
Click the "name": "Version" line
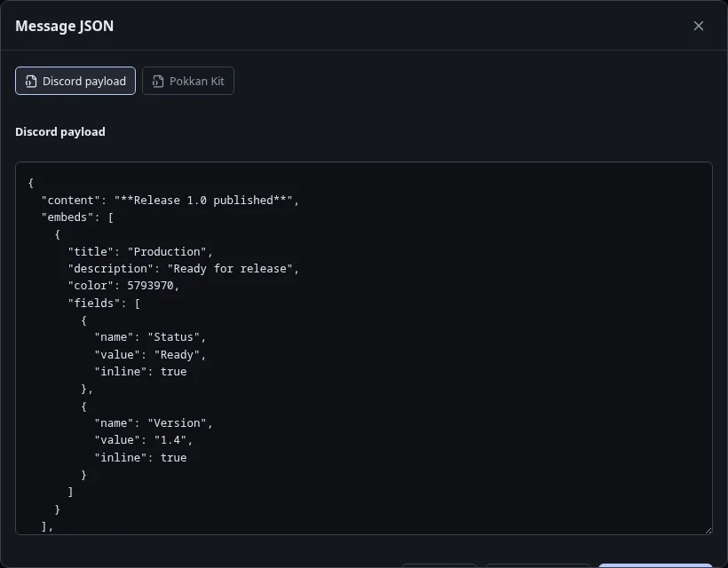154,422
